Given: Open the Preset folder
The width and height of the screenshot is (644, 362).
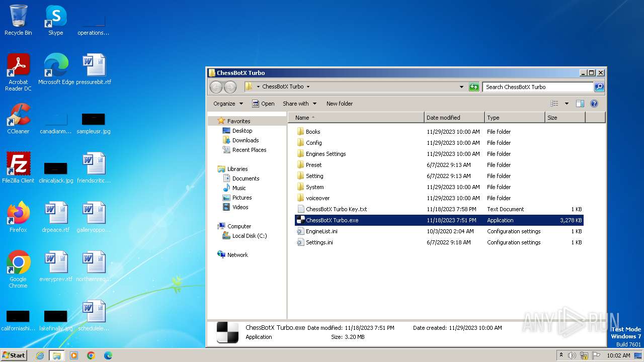Looking at the screenshot, I should 439,165.
